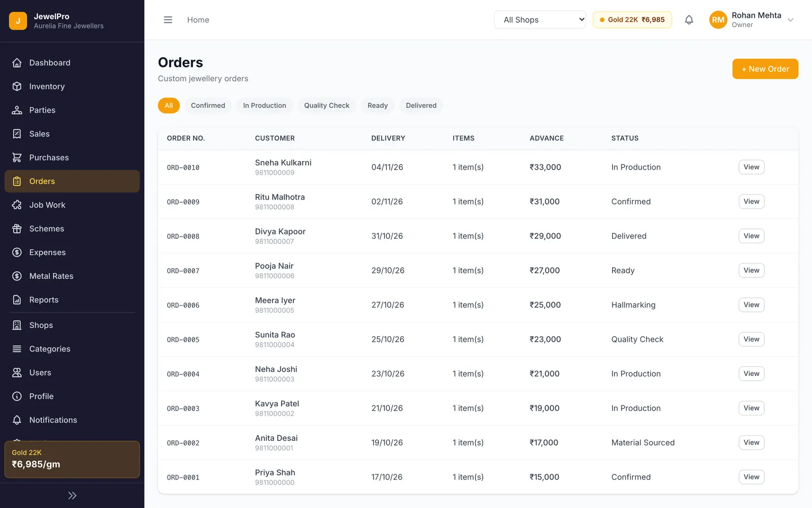Click the Users icon in sidebar

coord(17,372)
